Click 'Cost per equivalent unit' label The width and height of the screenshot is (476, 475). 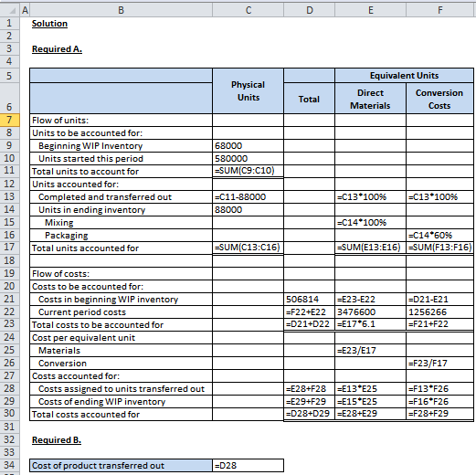click(x=83, y=338)
